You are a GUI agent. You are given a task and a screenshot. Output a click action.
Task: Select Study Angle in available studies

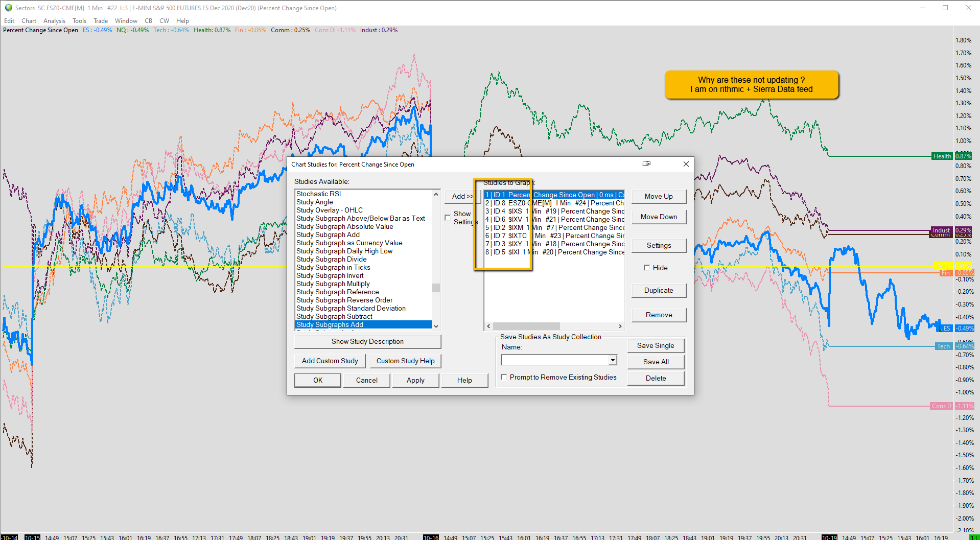363,202
